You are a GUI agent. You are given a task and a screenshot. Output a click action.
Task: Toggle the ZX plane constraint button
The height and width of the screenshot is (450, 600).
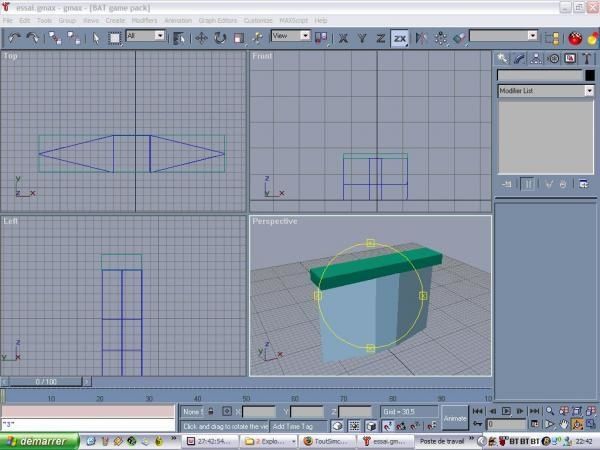[x=400, y=38]
